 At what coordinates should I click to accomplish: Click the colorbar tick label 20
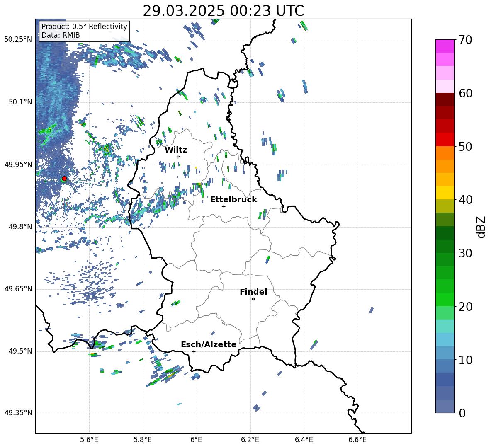point(465,306)
